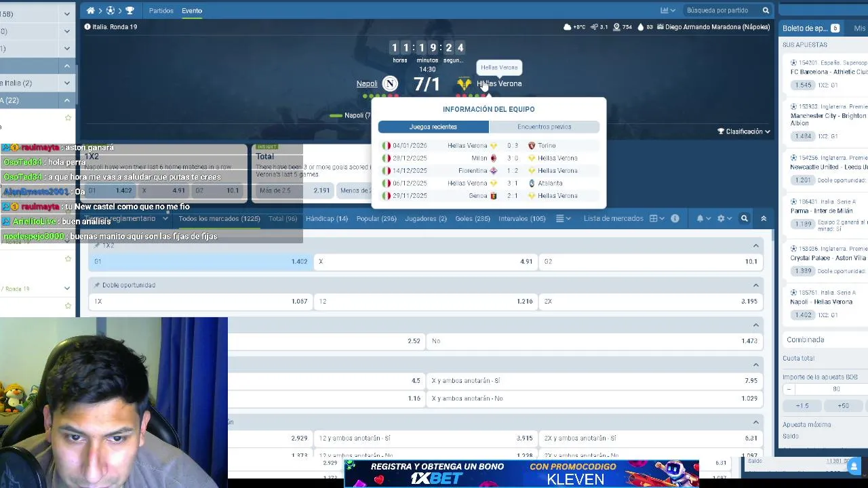Open Lista de mercados

point(614,219)
